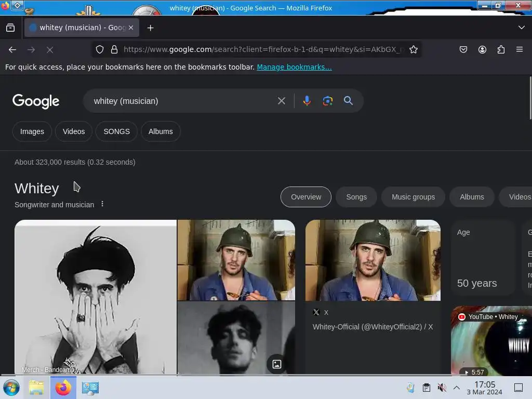Select the Videos filter chip under search

coord(74,131)
